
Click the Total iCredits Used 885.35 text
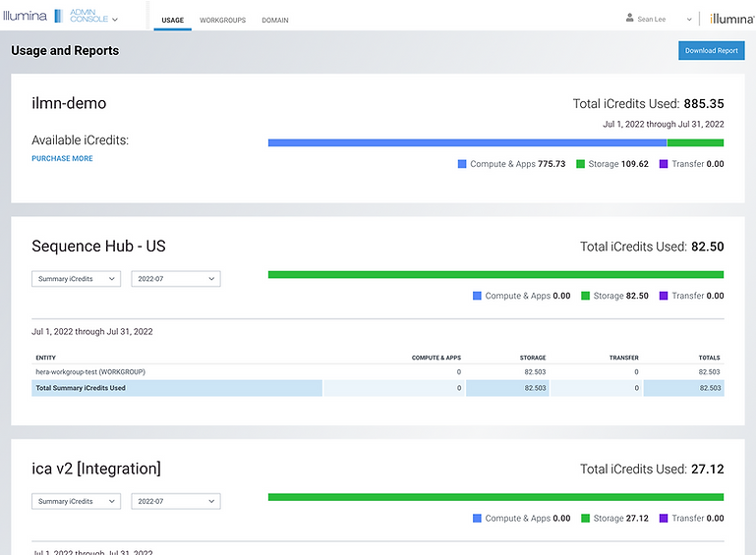(x=649, y=103)
